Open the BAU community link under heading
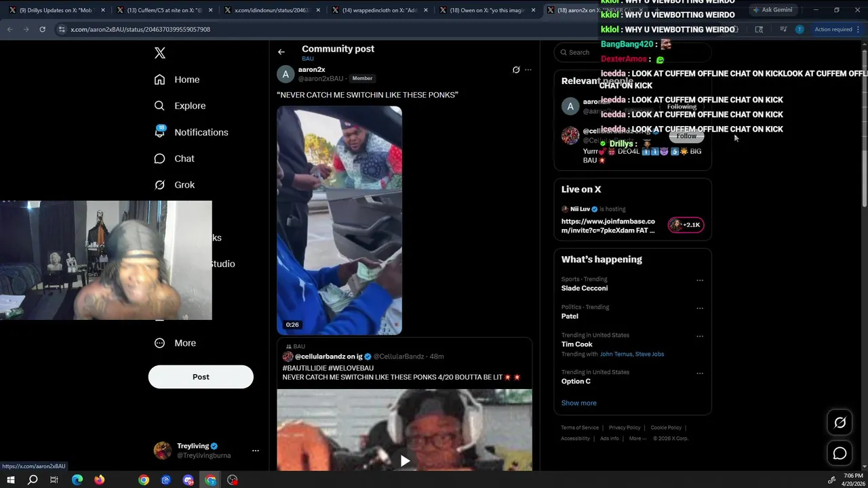 [308, 59]
